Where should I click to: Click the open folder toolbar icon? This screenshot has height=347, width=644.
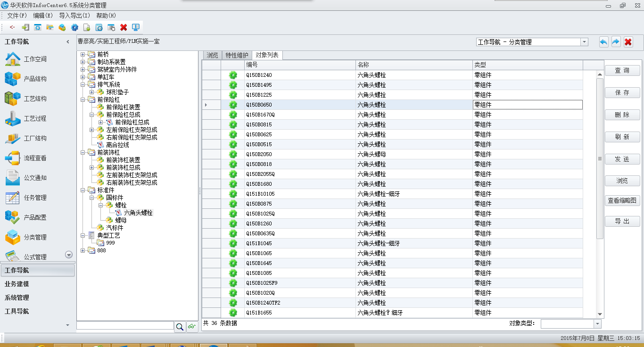[50, 27]
